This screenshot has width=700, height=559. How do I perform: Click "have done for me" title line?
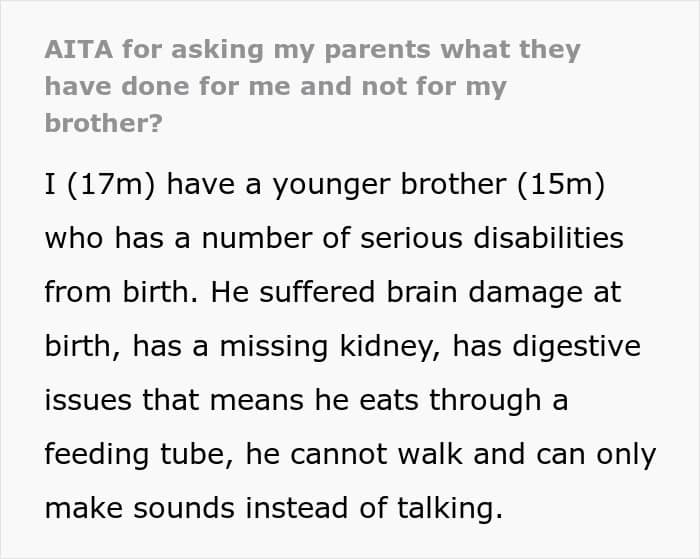(168, 86)
